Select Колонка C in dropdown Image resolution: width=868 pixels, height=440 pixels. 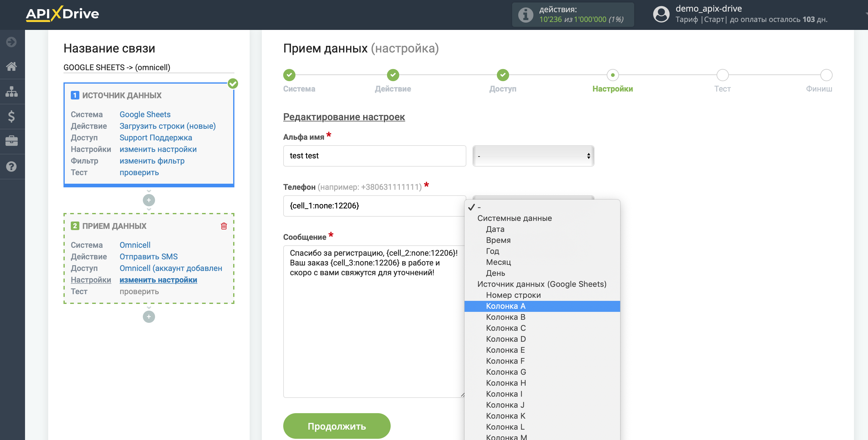point(542,328)
